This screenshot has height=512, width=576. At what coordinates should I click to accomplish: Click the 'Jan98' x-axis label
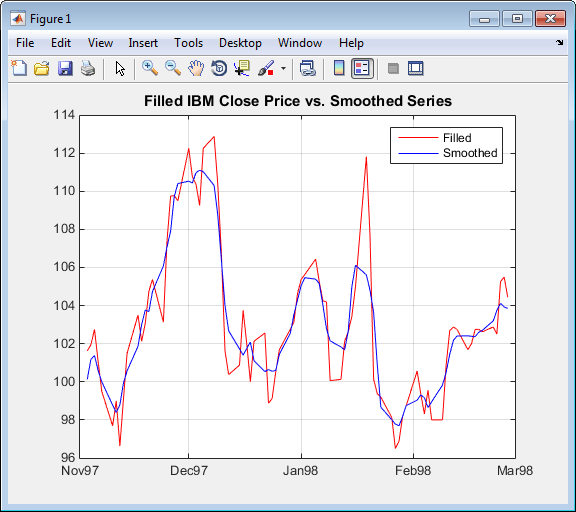pyautogui.click(x=300, y=470)
